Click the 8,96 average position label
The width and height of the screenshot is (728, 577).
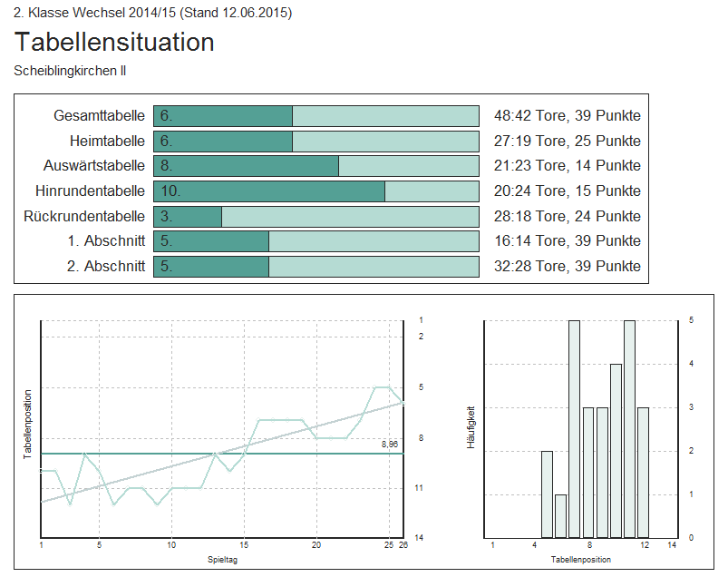point(389,445)
